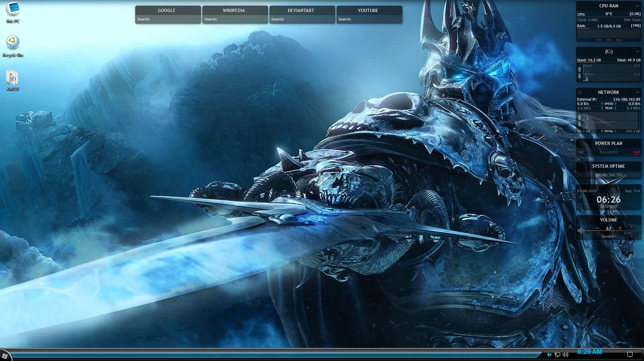Click the network PEAK label
Screen dimensions: 644x361
609,108
